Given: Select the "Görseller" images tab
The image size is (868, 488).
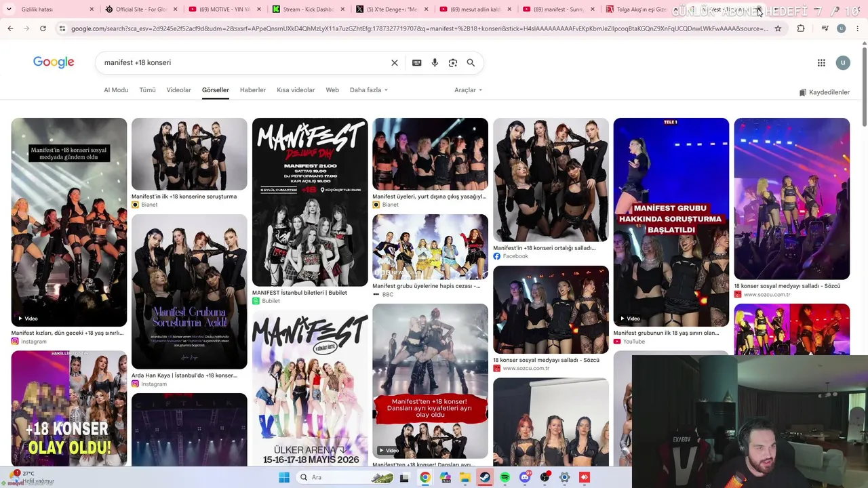Looking at the screenshot, I should (x=216, y=90).
